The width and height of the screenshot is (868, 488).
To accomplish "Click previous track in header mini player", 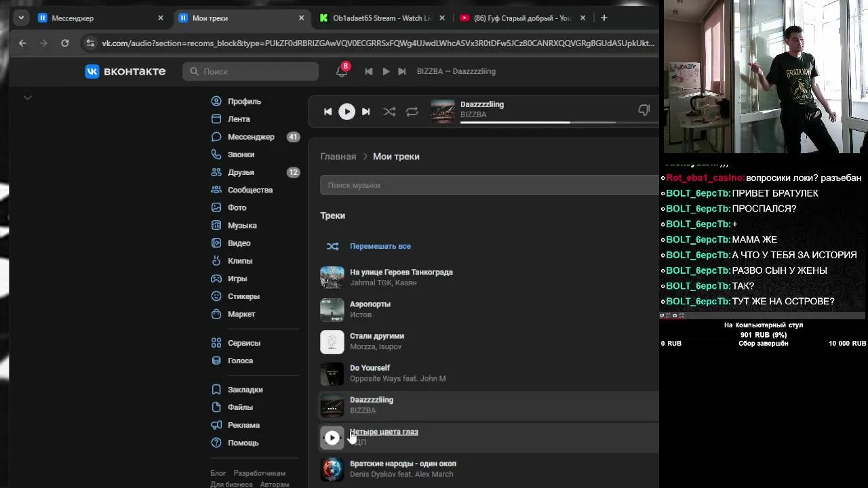I will pos(368,71).
